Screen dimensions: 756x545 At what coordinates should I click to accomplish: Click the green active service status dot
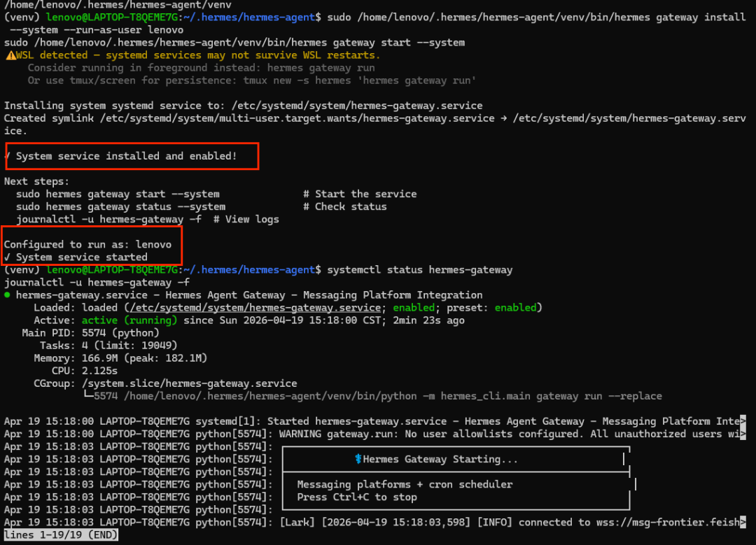[x=6, y=295]
